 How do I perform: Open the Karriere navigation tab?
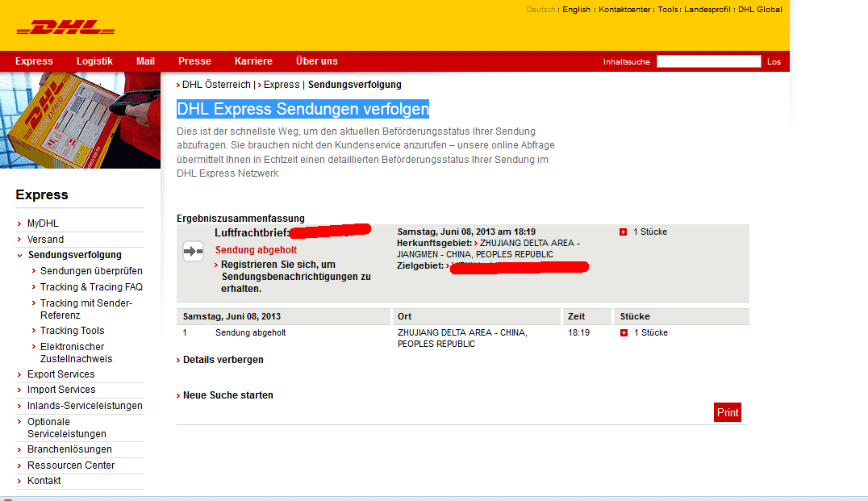253,61
